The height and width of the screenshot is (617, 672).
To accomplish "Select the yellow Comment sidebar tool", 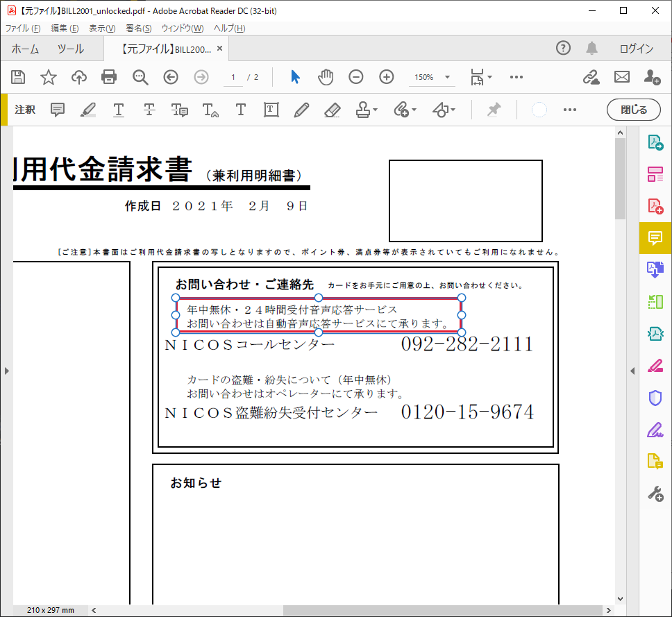I will (655, 238).
